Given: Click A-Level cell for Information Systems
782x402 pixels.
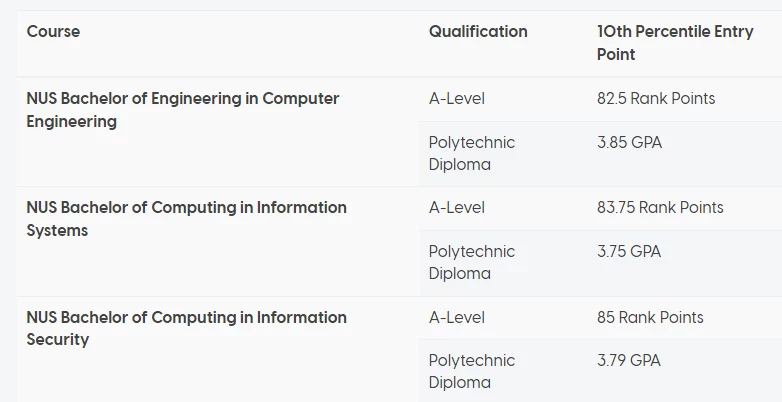Looking at the screenshot, I should pyautogui.click(x=456, y=207).
